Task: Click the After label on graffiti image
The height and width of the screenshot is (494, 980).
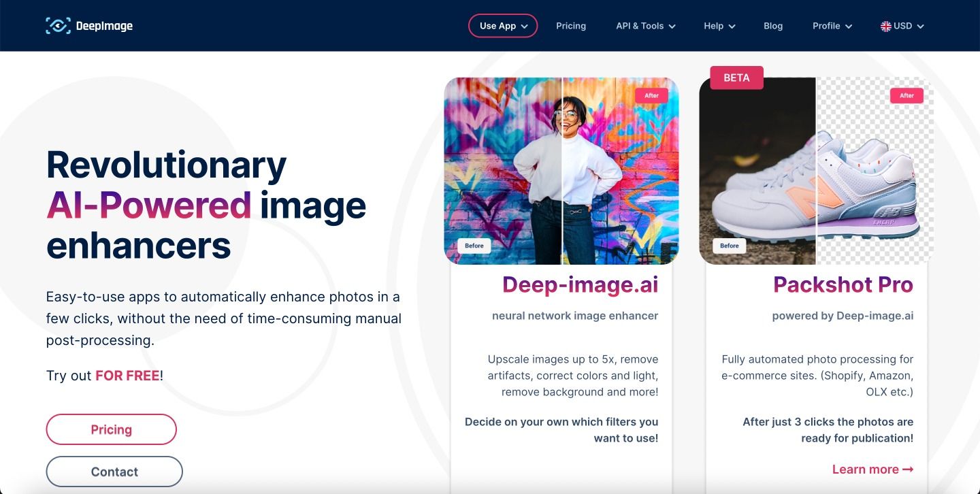Action: click(x=651, y=96)
